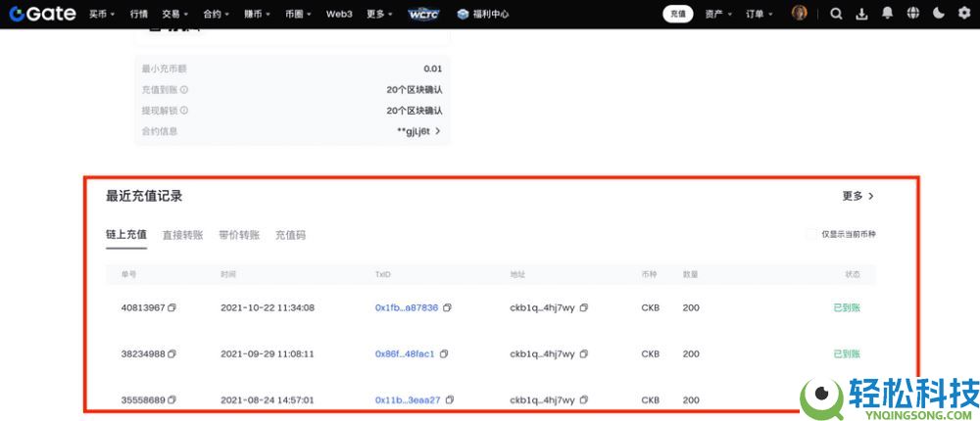The image size is (980, 421).
Task: Open the notifications bell
Action: [x=888, y=13]
